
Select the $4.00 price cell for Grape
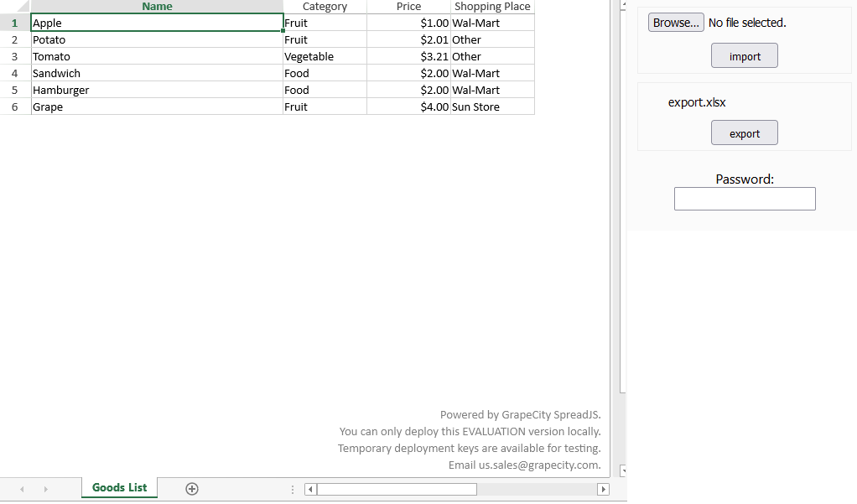pos(408,107)
